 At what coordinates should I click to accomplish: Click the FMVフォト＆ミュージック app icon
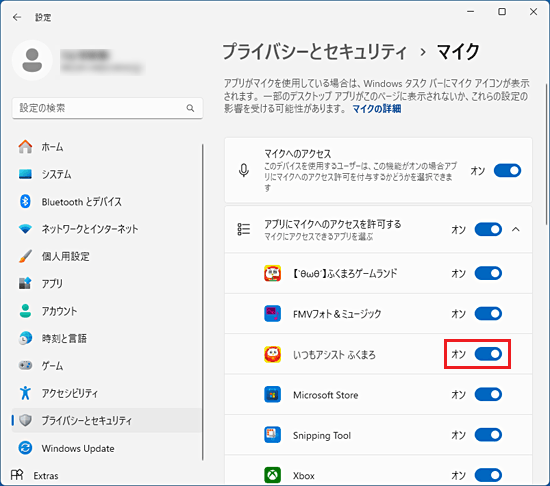[x=273, y=313]
